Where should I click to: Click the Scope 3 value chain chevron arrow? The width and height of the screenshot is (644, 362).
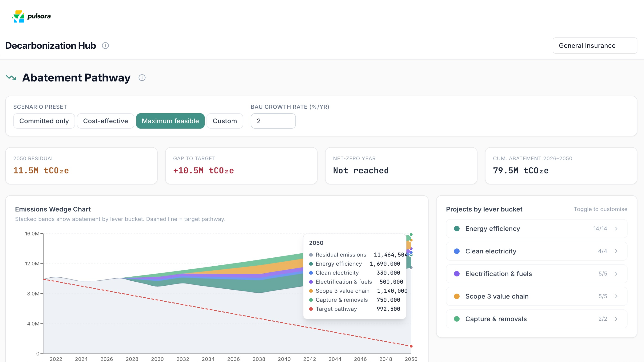click(616, 296)
